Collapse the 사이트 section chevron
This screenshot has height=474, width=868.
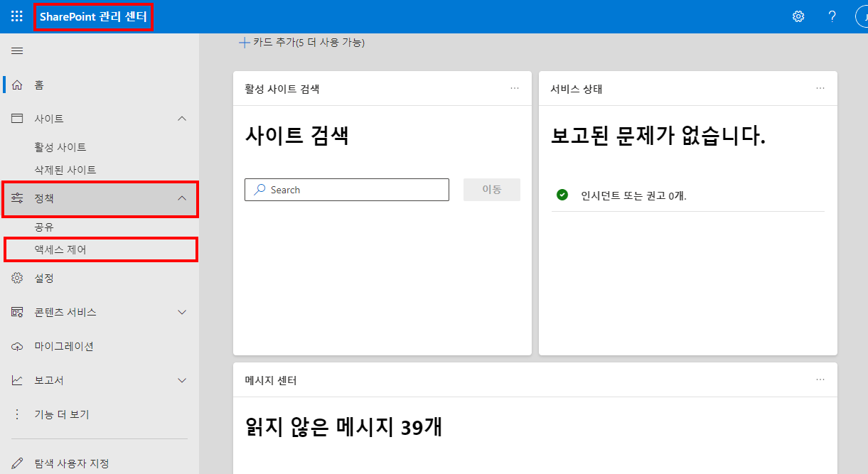tap(182, 119)
